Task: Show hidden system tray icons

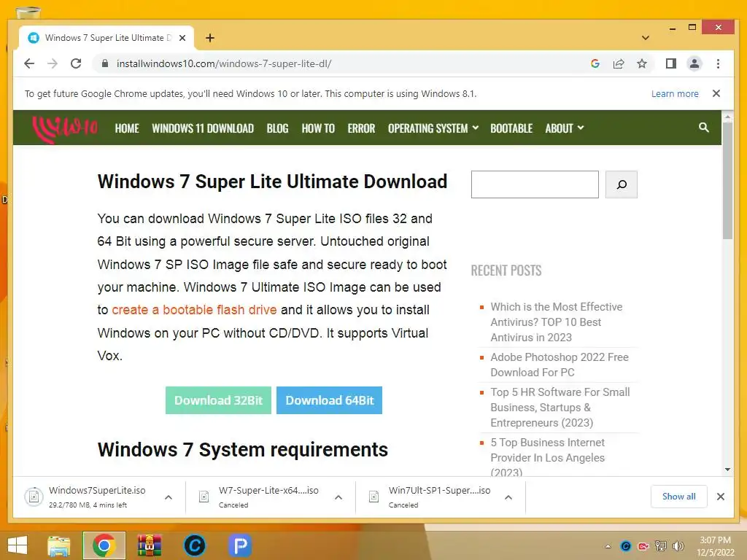Action: [608, 546]
